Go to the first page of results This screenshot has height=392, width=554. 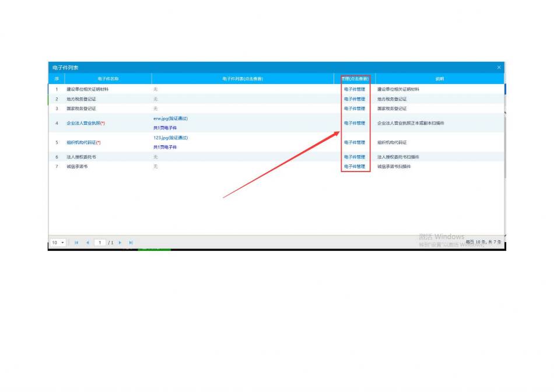coord(76,243)
